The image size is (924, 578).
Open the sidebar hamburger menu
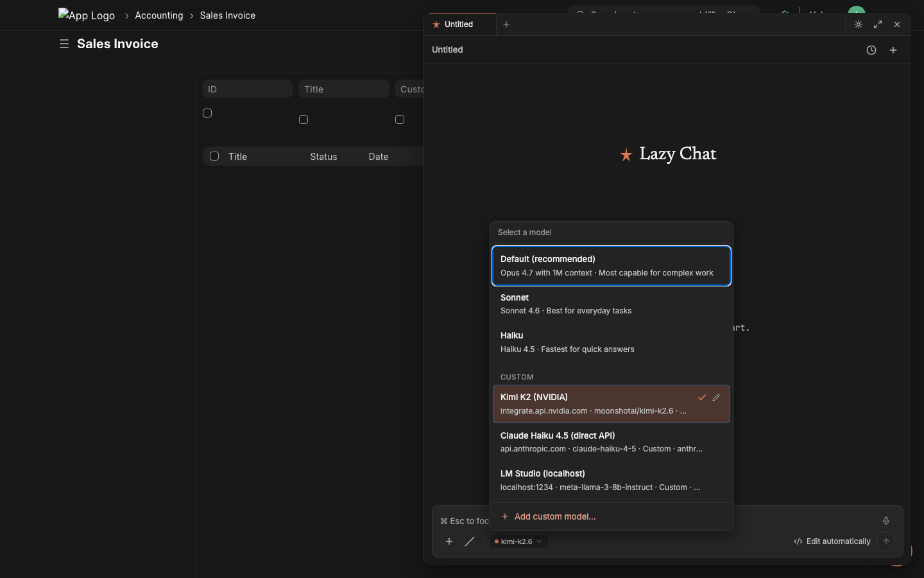(64, 44)
